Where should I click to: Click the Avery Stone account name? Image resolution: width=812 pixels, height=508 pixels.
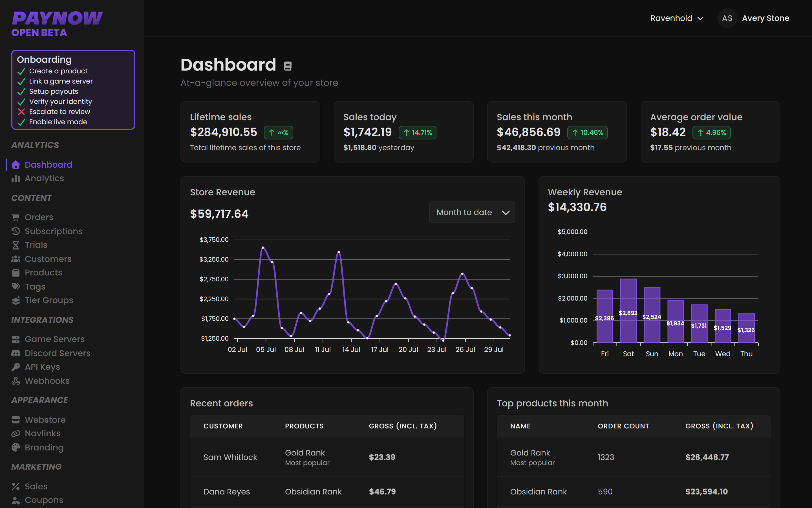(x=765, y=18)
